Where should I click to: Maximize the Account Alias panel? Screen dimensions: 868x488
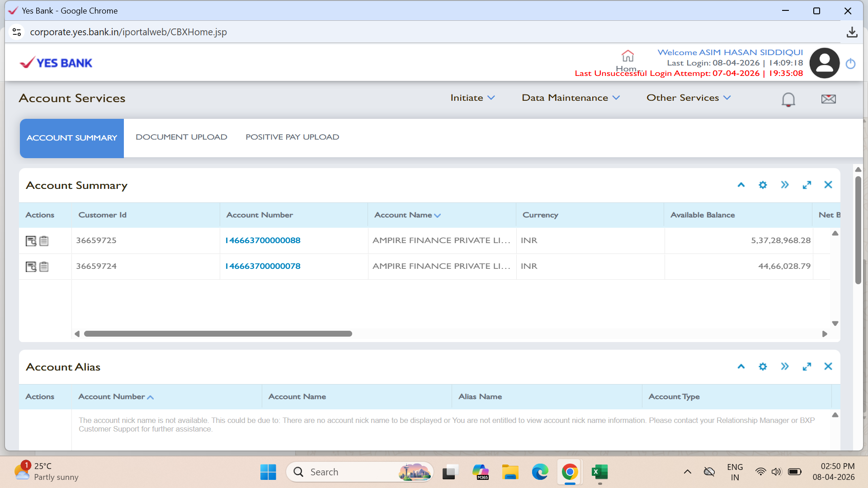(x=807, y=366)
